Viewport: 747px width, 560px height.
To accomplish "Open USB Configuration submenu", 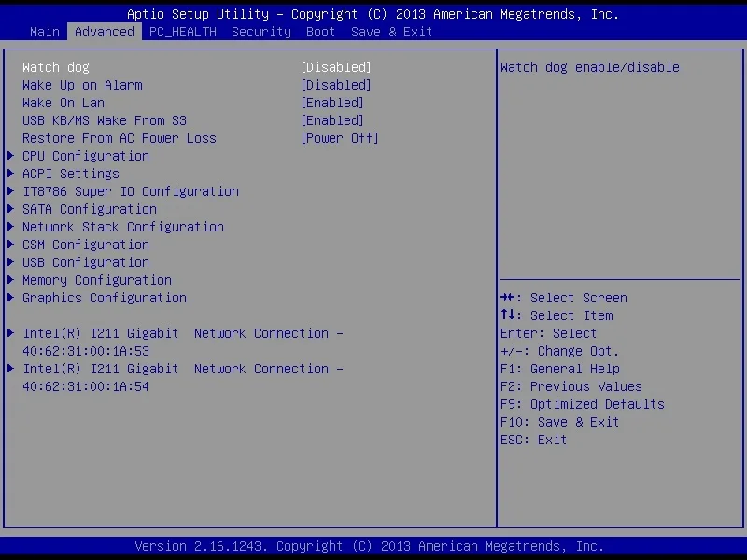I will pyautogui.click(x=86, y=262).
